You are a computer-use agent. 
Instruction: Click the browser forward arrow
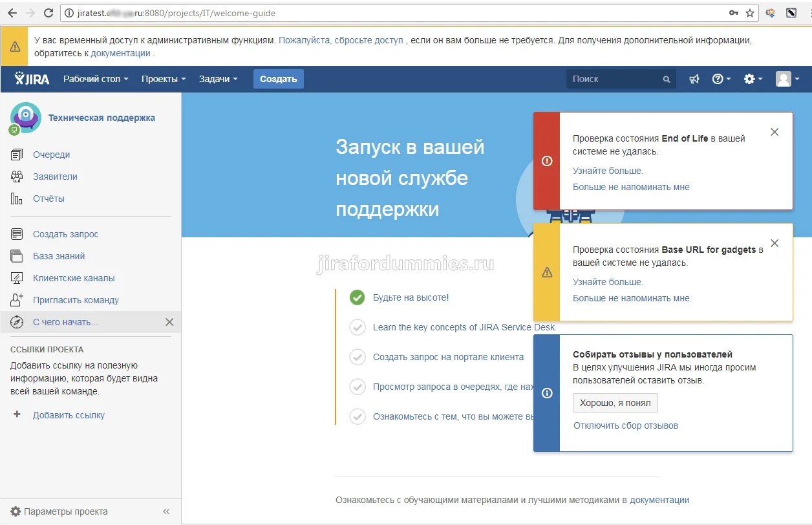[x=30, y=13]
